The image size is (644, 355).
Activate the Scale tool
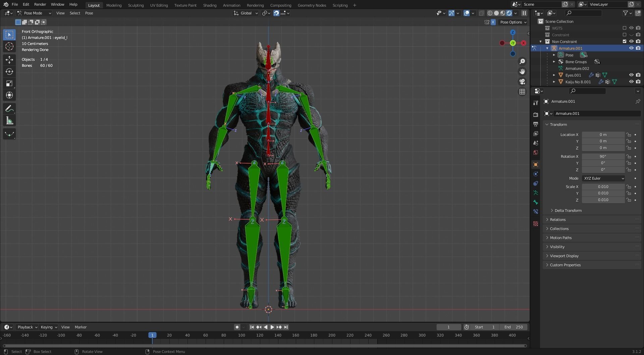click(x=9, y=83)
